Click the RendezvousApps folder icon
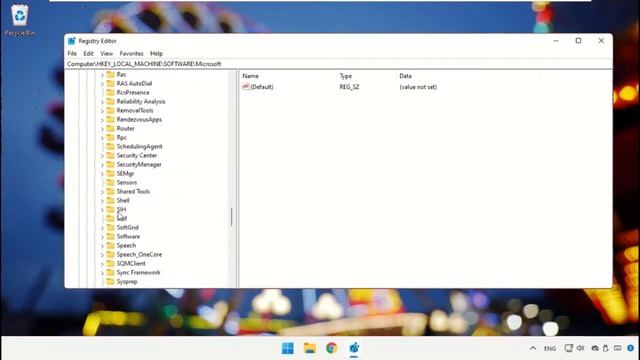This screenshot has height=360, width=640. coord(110,119)
